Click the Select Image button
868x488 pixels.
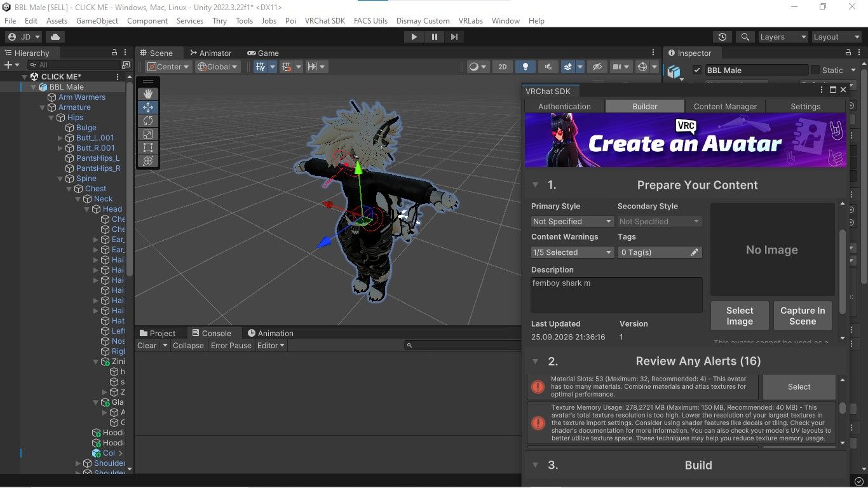740,316
